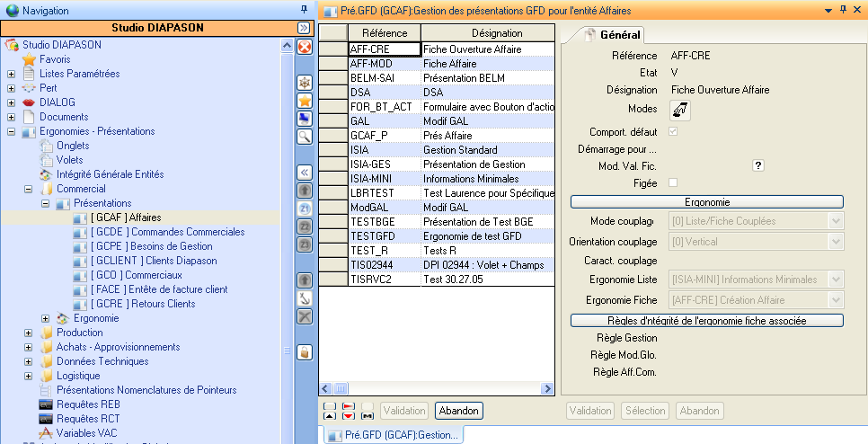Screen dimensions: 868x444
Task: Click Présentation de Test BGE designation cell
Action: coord(488,222)
